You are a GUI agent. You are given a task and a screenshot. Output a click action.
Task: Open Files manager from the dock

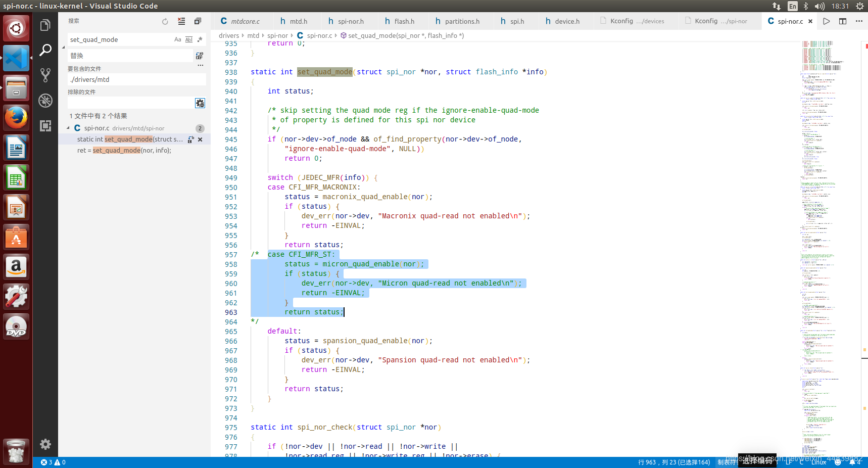(16, 88)
